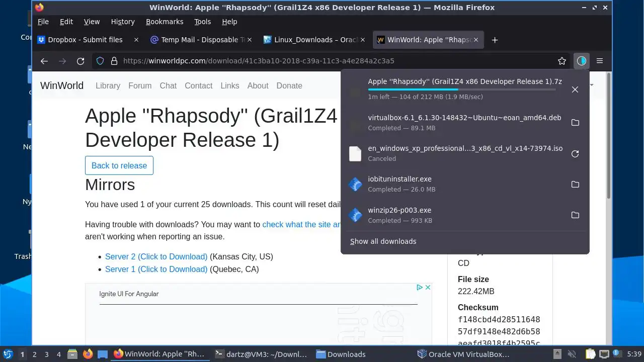
Task: Close the Temp Mail tab
Action: tap(250, 40)
